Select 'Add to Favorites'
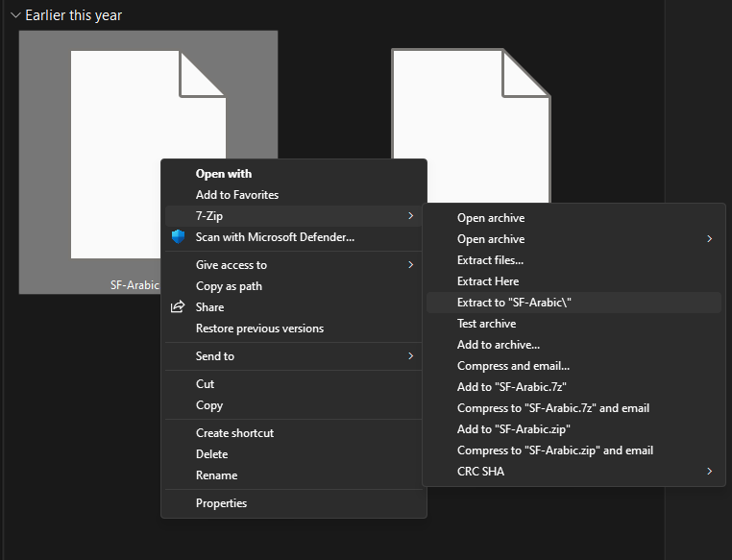 [x=294, y=195]
